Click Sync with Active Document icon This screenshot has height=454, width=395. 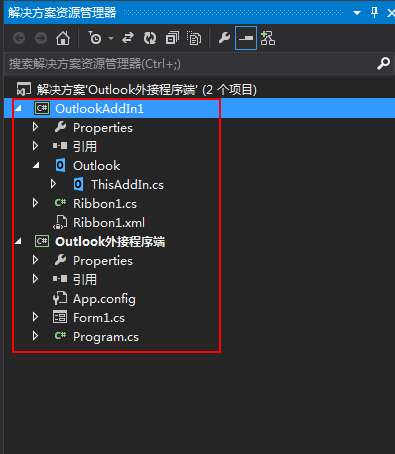pos(128,38)
